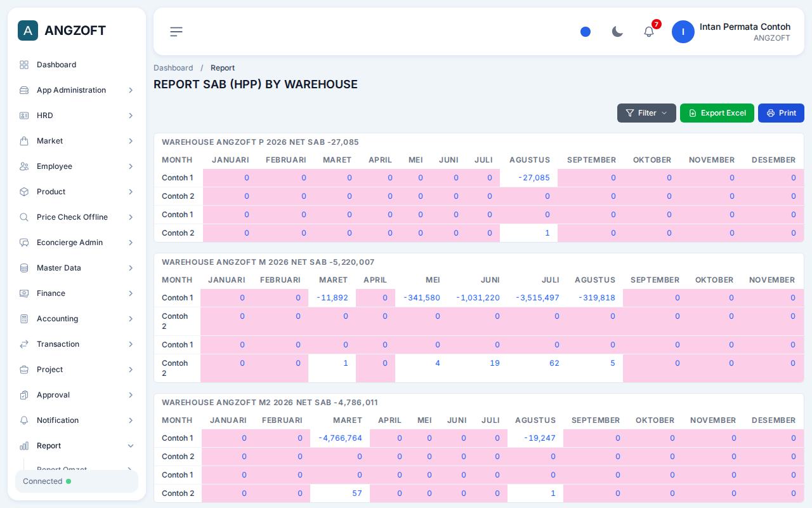This screenshot has height=508, width=812.
Task: Click the -11,892 Maret value
Action: 332,298
